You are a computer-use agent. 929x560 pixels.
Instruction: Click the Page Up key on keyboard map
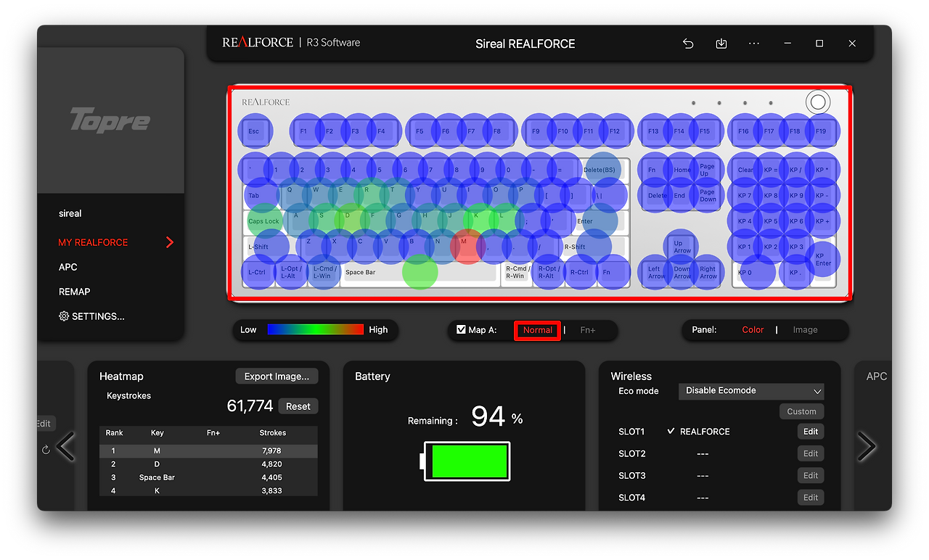click(708, 170)
